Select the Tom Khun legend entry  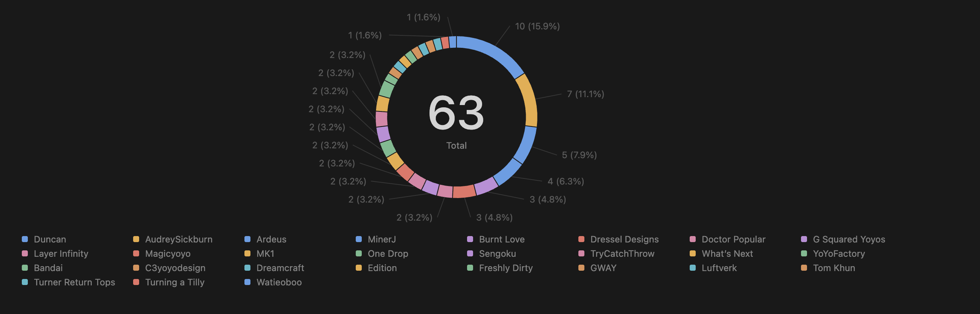pos(828,268)
